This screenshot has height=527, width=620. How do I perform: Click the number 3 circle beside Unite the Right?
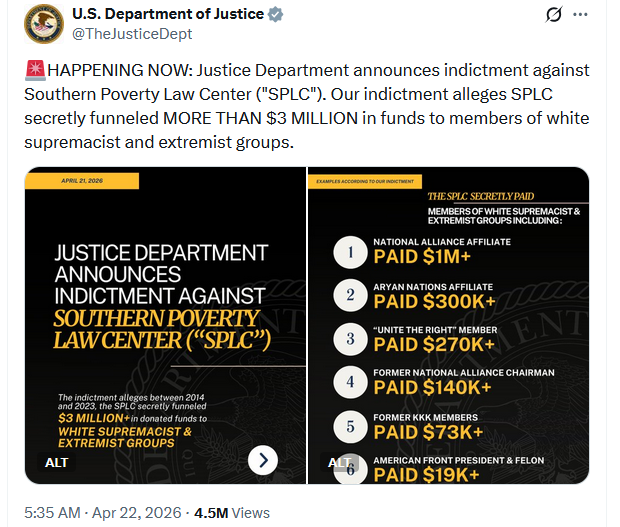point(350,338)
